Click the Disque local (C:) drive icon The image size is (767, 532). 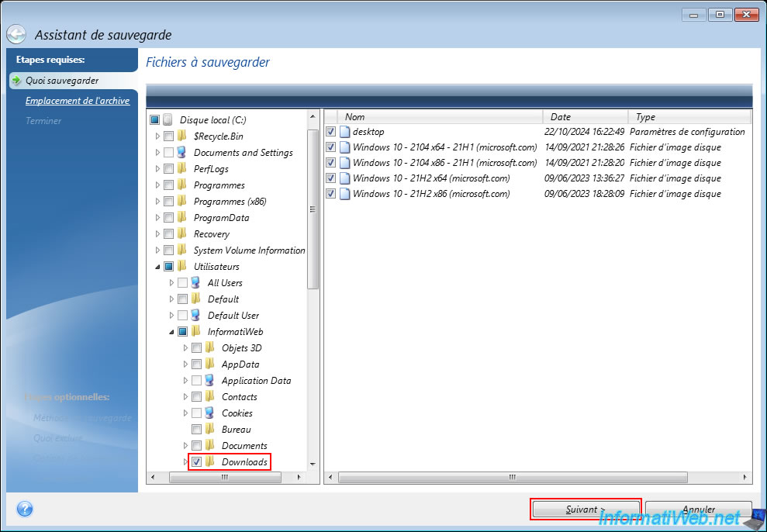point(168,120)
